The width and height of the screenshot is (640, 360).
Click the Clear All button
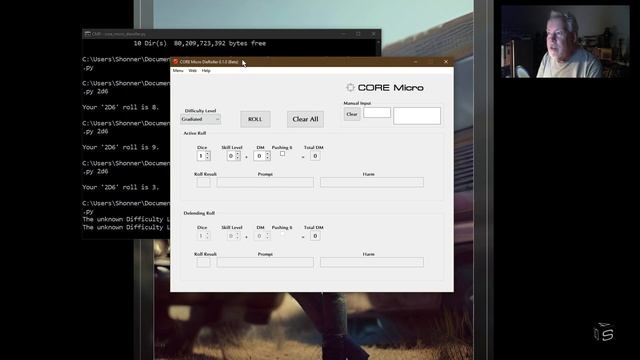tap(305, 119)
